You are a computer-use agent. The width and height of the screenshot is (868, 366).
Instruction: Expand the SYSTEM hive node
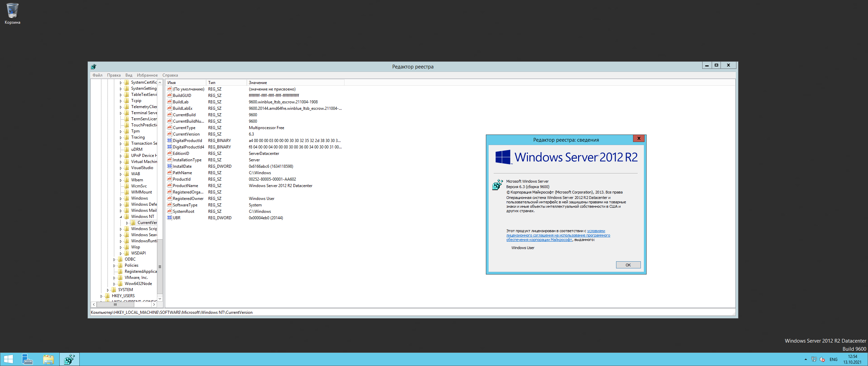[108, 290]
